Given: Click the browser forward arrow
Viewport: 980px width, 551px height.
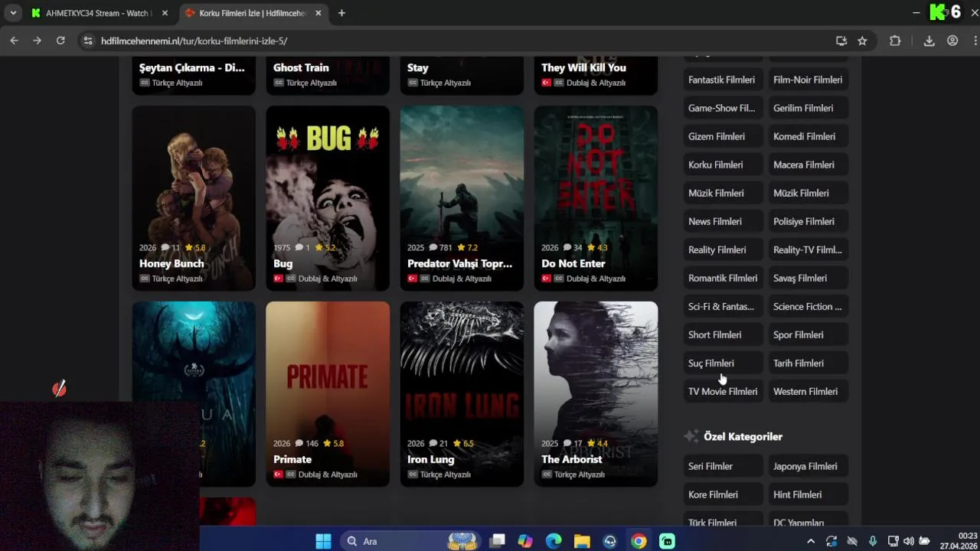Looking at the screenshot, I should [37, 41].
